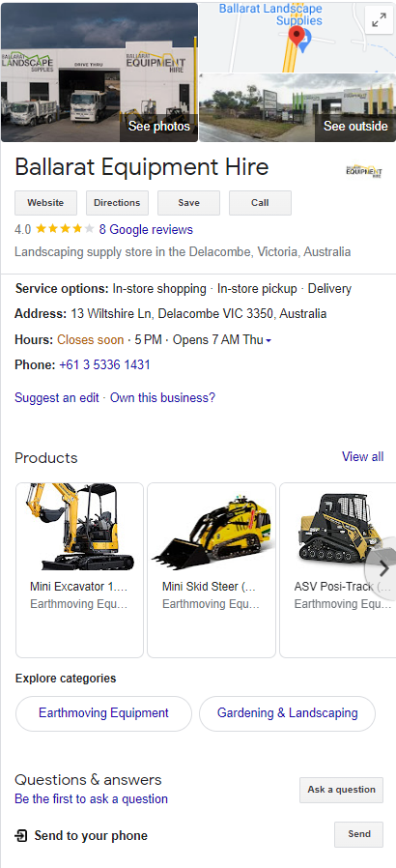This screenshot has width=396, height=868.
Task: Open the ASV Posi-Track product card
Action: tap(338, 569)
